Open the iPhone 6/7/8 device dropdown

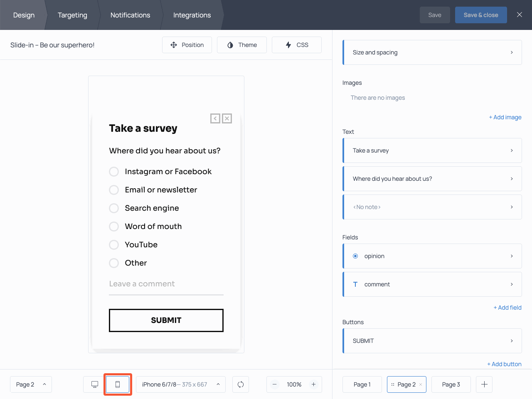tap(180, 384)
